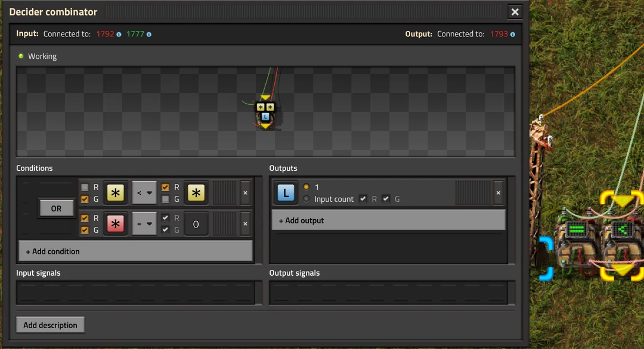Viewport: 644px width, 349px height.
Task: Open the less-than comparator dropdown
Action: tap(144, 193)
